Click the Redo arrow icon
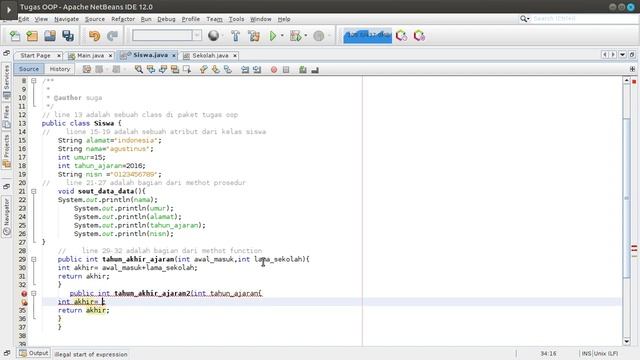The image size is (640, 360). click(x=112, y=36)
